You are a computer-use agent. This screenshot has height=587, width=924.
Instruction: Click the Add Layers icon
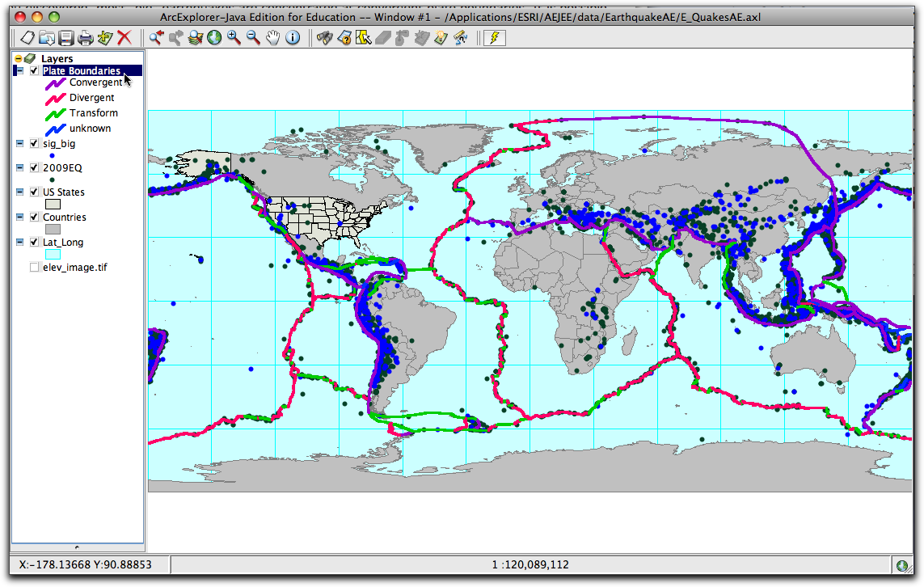[103, 38]
